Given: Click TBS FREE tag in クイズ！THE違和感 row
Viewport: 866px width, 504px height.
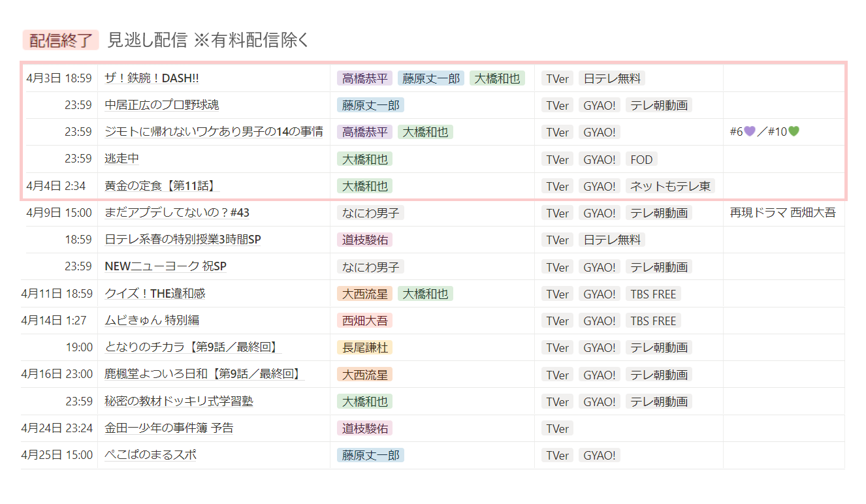Looking at the screenshot, I should coord(653,294).
